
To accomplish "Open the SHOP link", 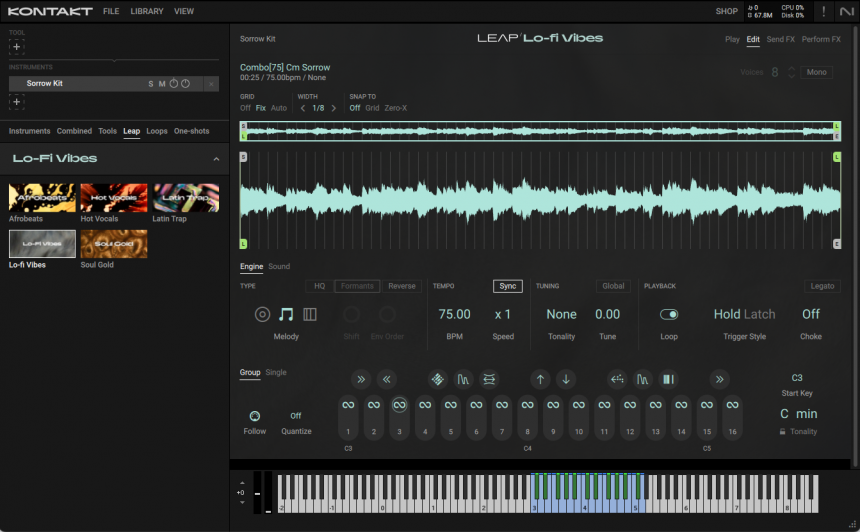I will coord(726,11).
